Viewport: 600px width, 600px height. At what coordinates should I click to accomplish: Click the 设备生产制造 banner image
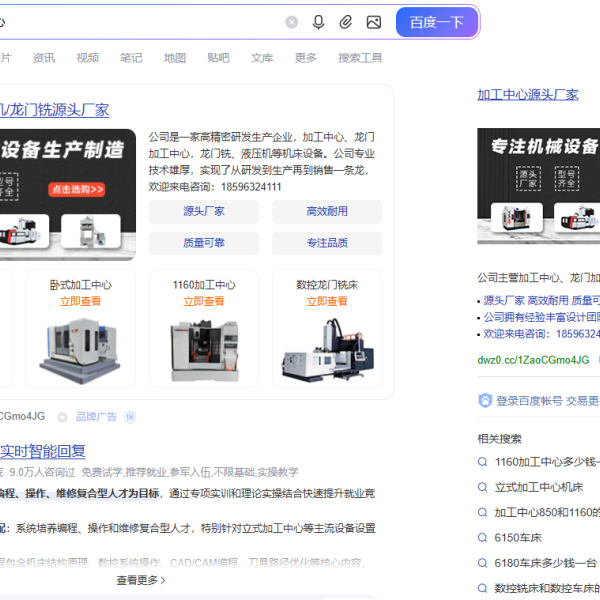coord(68,195)
